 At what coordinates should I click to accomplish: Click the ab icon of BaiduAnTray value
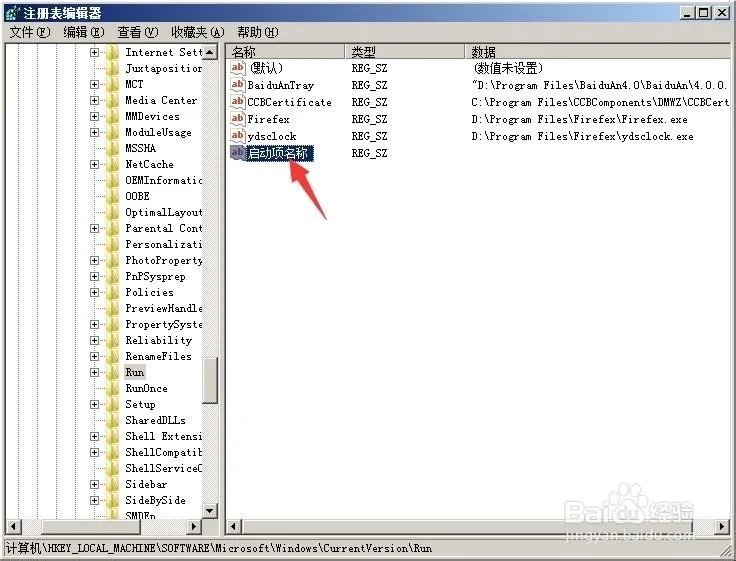238,85
